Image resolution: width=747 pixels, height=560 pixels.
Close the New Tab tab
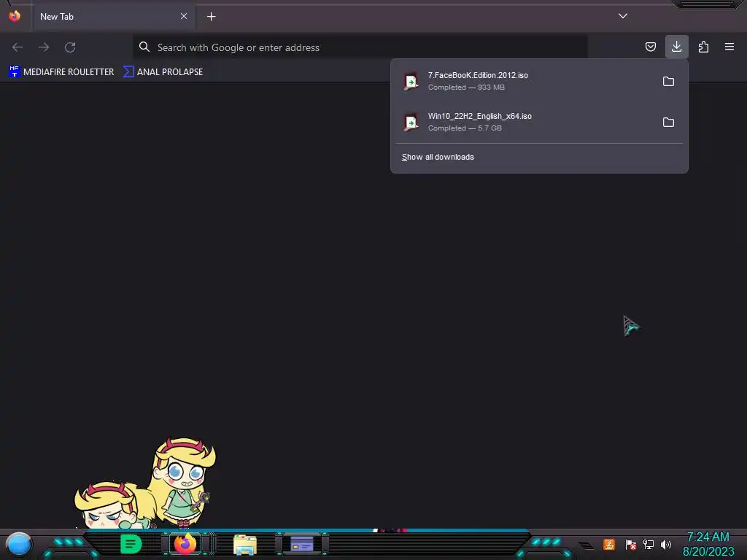click(x=184, y=16)
